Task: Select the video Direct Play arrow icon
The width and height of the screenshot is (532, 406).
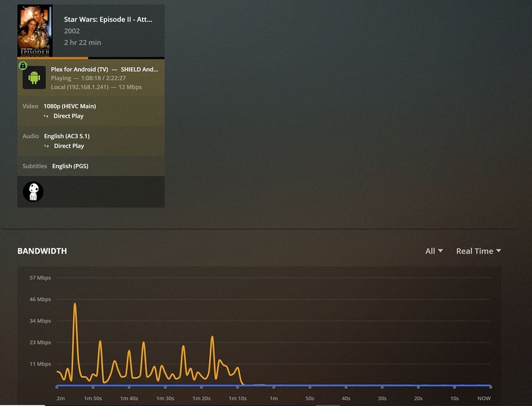Action: tap(46, 116)
